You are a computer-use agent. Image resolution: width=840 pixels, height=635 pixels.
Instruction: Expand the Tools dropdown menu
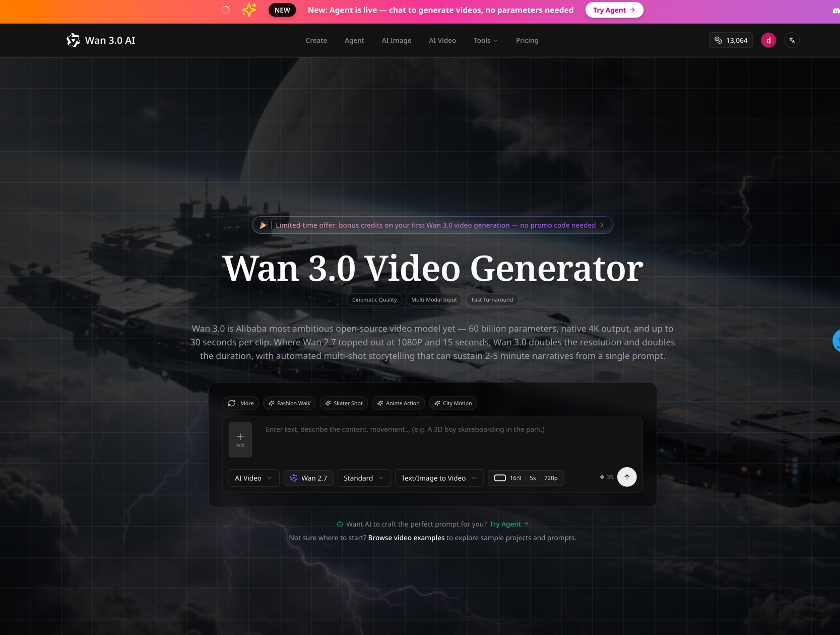pyautogui.click(x=486, y=40)
